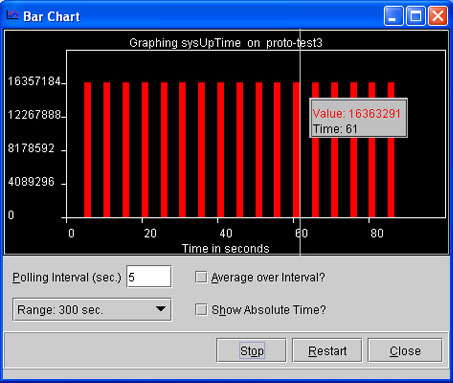The width and height of the screenshot is (453, 383).
Task: Click the last red bar in chart
Action: tap(391, 150)
